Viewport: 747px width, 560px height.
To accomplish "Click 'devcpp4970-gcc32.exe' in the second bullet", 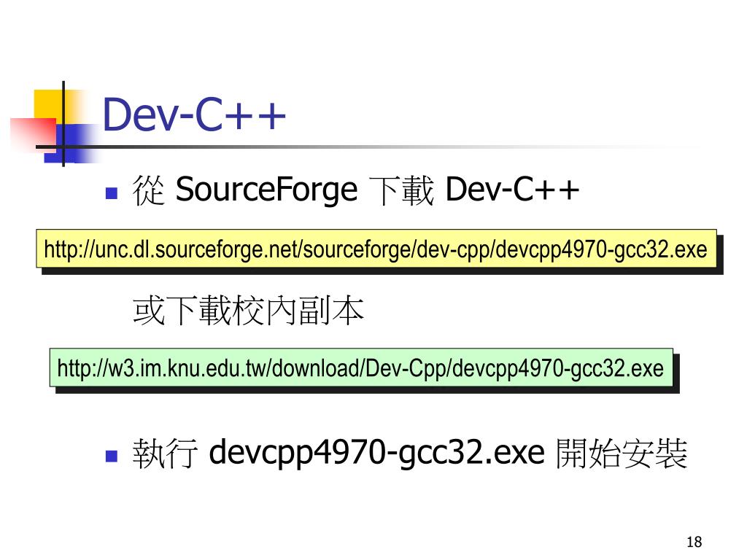I will tap(376, 453).
